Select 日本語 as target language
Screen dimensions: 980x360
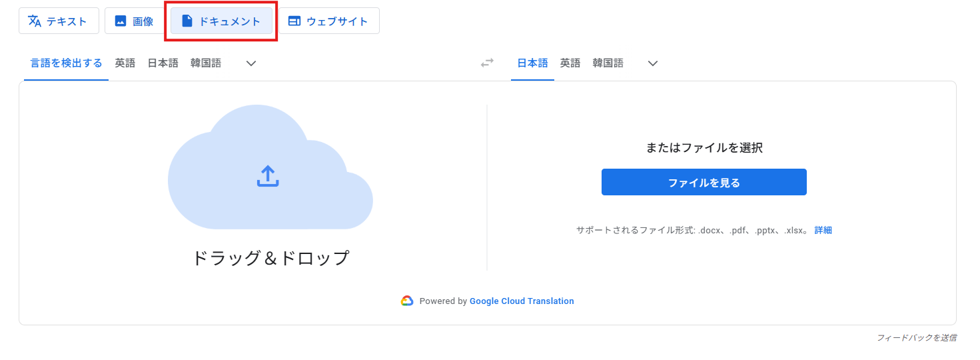pyautogui.click(x=532, y=63)
